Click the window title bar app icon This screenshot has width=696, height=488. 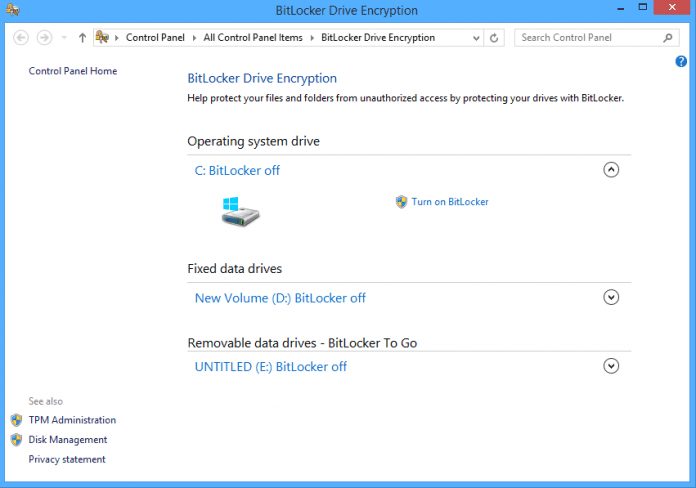coord(12,9)
